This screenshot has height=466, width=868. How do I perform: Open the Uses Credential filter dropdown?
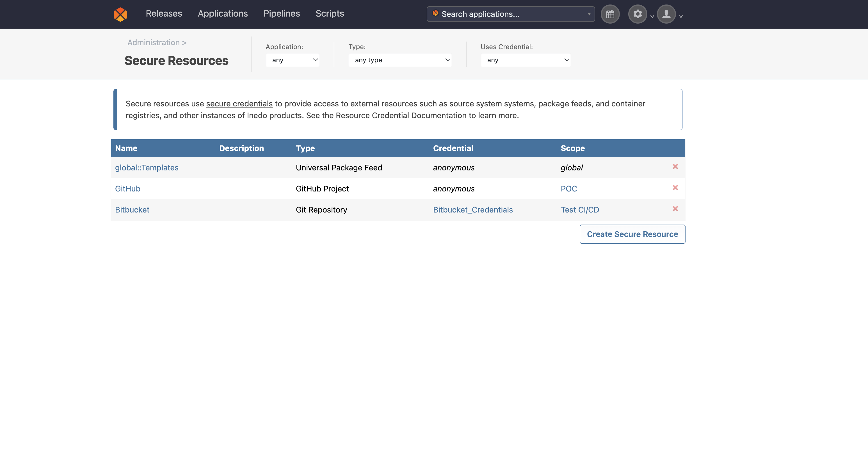point(526,60)
